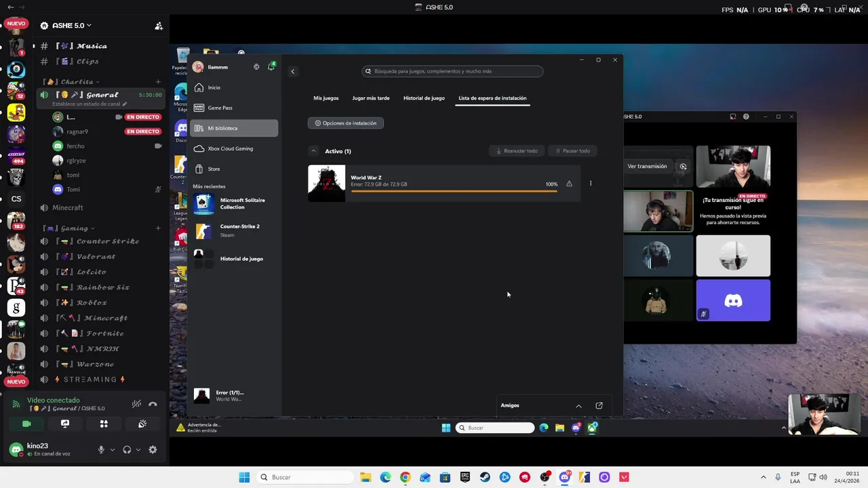Viewport: 868px width, 488px height.
Task: Open the Clips text channel
Action: [102, 62]
